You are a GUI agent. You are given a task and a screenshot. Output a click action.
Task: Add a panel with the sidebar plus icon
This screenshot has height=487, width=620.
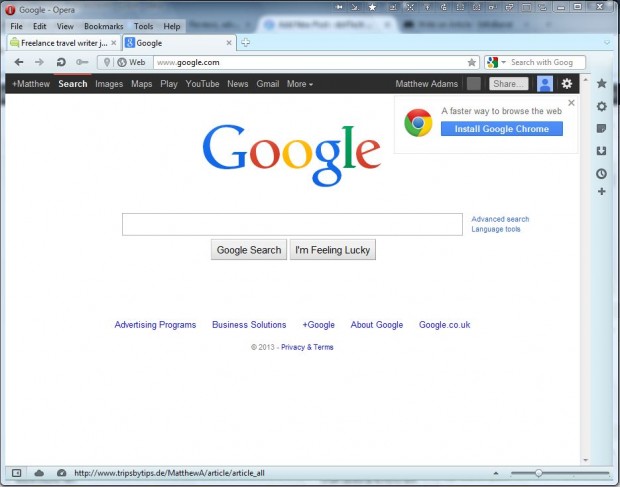[x=601, y=192]
